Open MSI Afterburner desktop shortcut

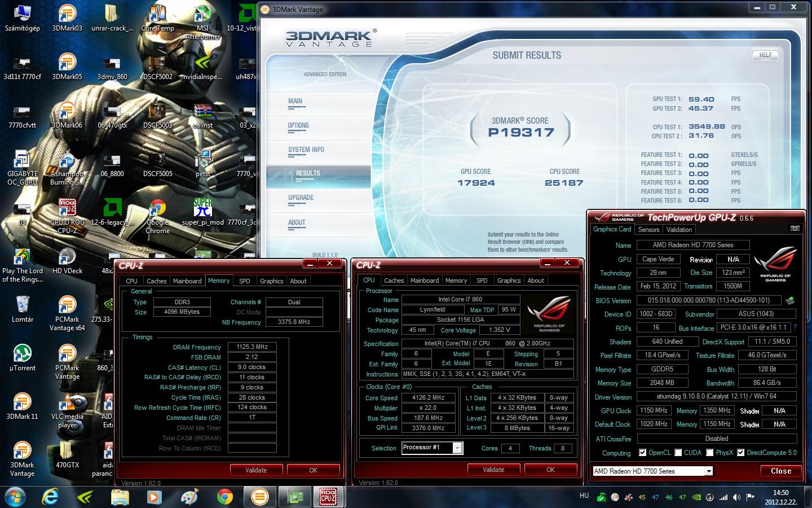click(x=202, y=21)
